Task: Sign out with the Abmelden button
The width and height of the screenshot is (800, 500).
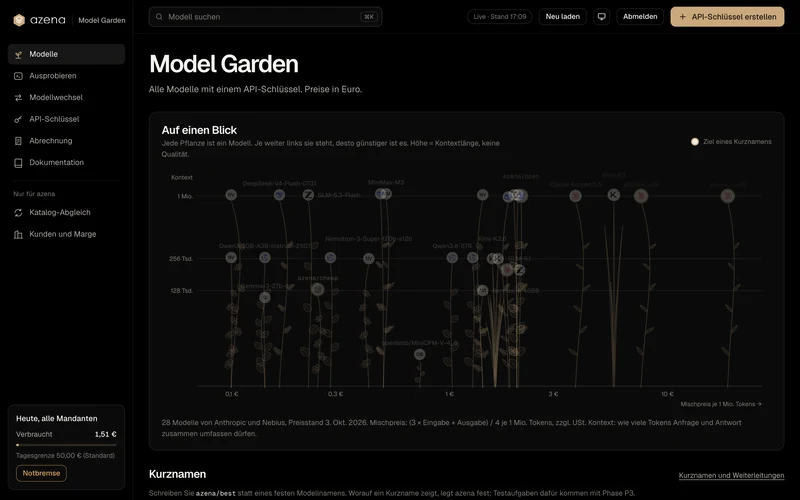Action: (x=640, y=16)
